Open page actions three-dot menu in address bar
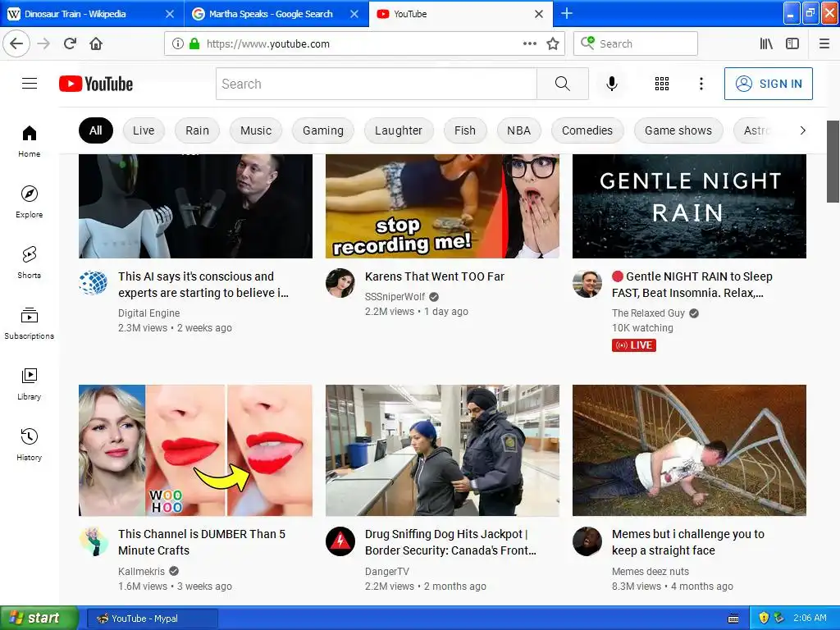 pyautogui.click(x=530, y=43)
